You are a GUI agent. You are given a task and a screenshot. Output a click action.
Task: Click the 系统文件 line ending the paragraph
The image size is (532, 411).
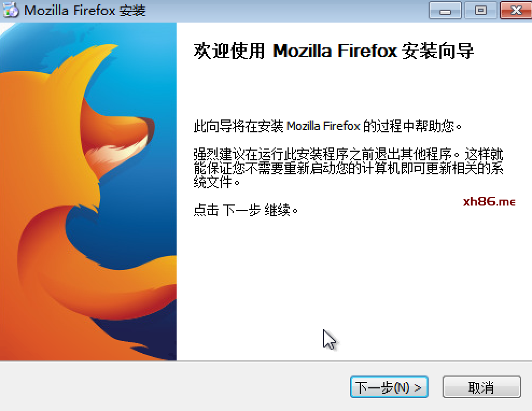pyautogui.click(x=216, y=182)
